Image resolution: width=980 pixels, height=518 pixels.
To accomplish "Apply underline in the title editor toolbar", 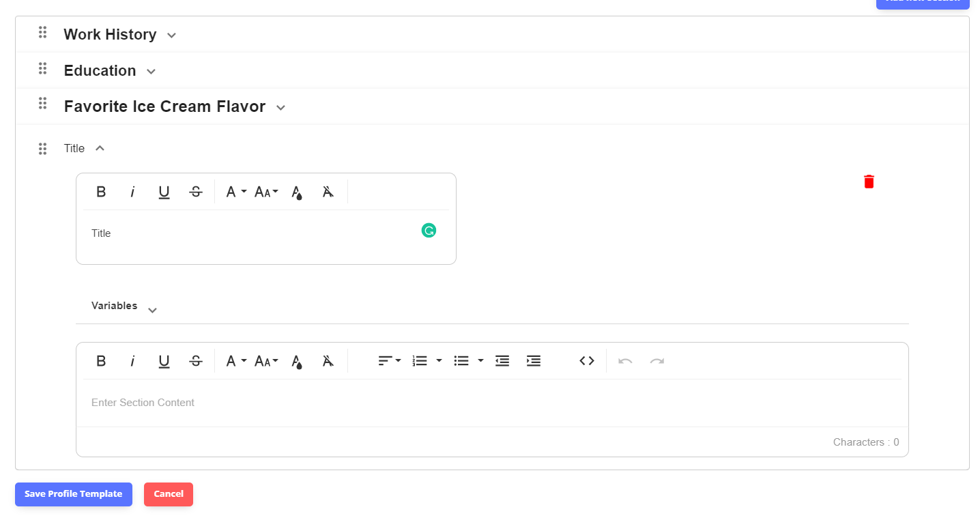I will pyautogui.click(x=164, y=192).
